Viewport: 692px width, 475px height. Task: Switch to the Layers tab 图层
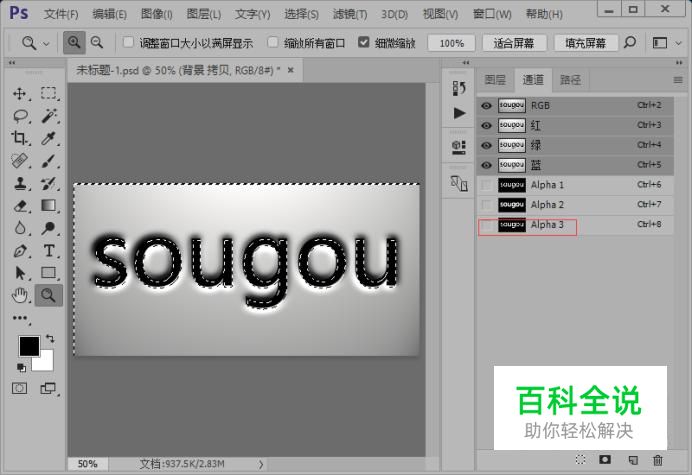point(495,80)
